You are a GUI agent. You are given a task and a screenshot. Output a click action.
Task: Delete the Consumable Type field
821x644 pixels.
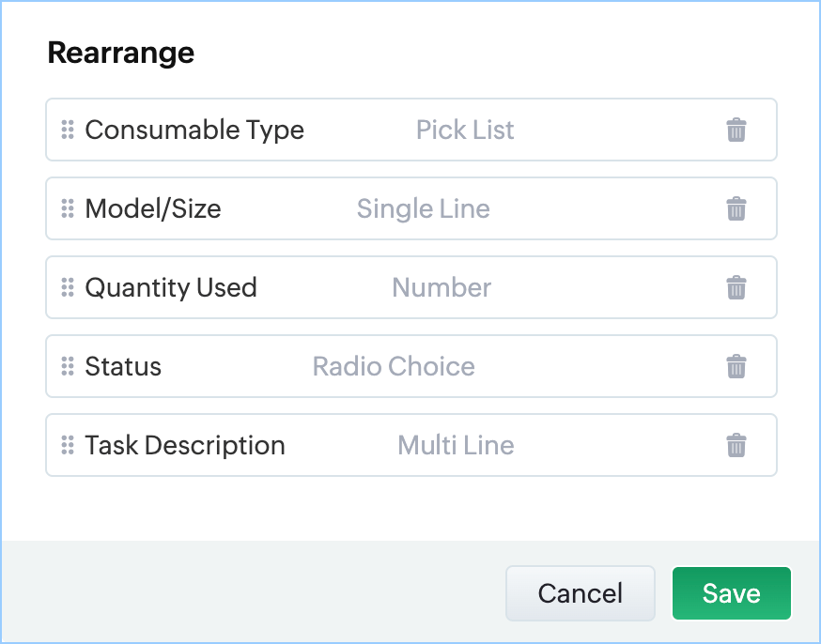736,130
